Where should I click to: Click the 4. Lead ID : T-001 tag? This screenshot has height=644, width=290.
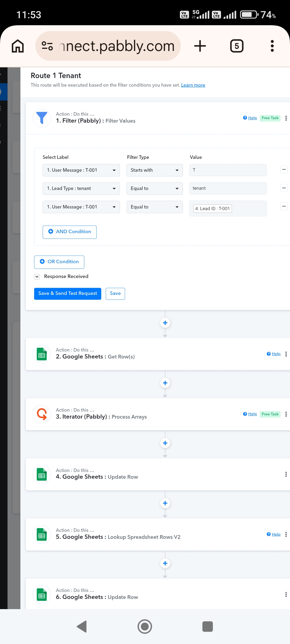tap(212, 208)
